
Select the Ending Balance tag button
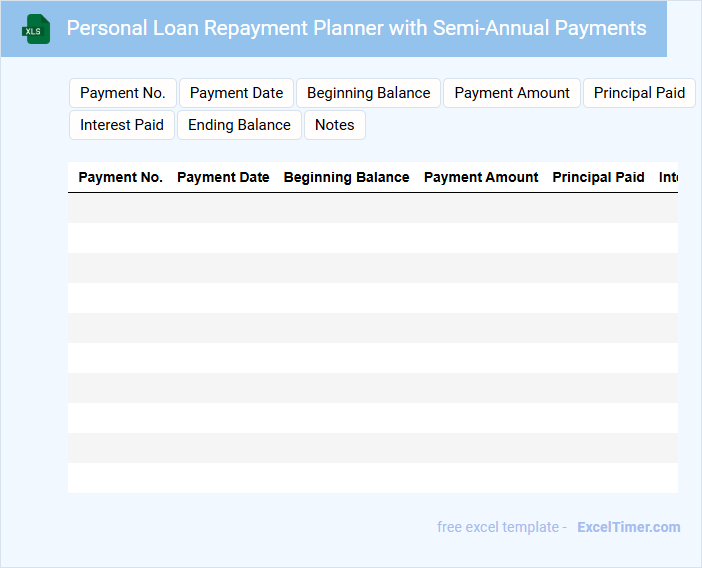239,125
